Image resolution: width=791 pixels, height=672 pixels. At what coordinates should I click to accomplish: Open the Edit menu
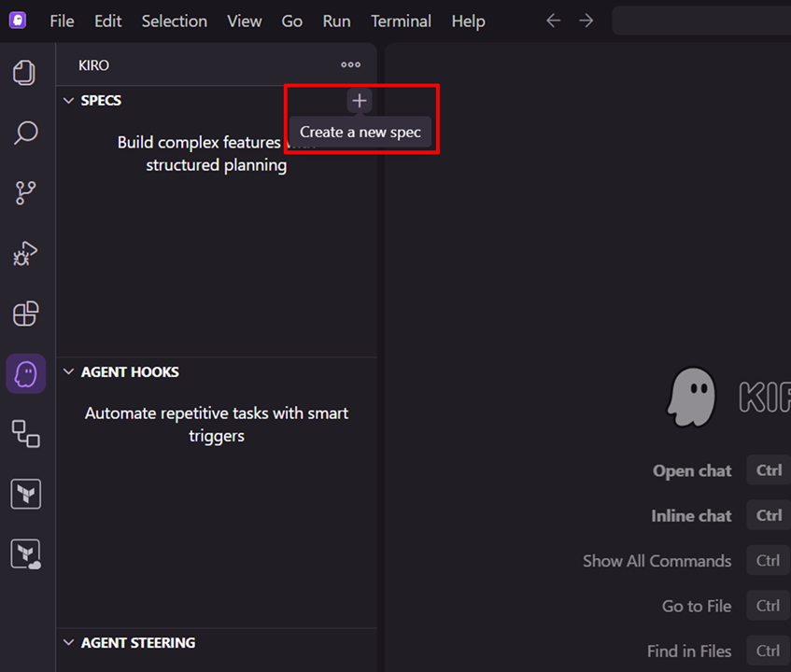click(108, 21)
